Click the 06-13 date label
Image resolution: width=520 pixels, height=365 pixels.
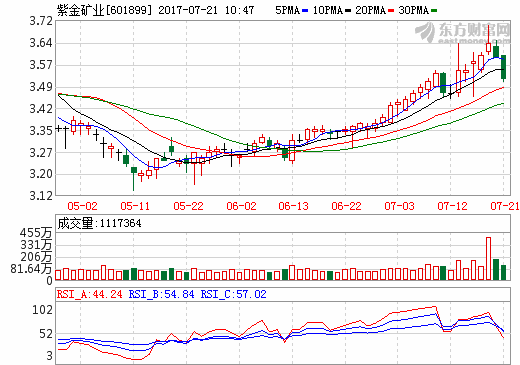coord(294,206)
